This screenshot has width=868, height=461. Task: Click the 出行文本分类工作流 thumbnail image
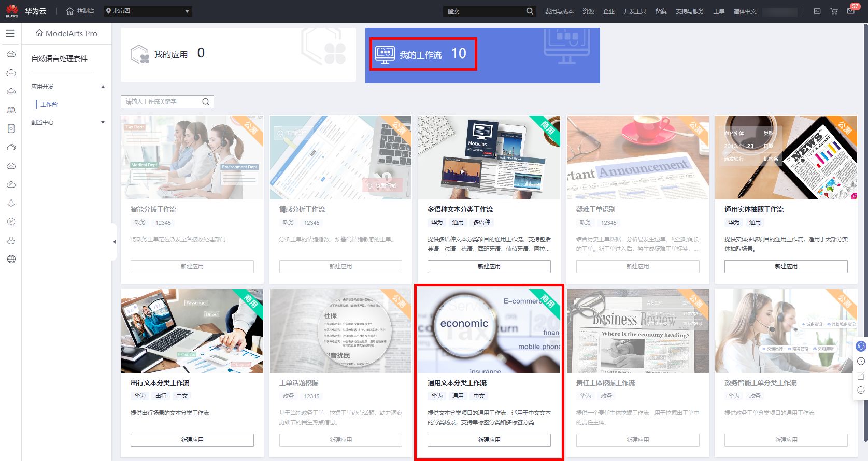click(x=192, y=331)
